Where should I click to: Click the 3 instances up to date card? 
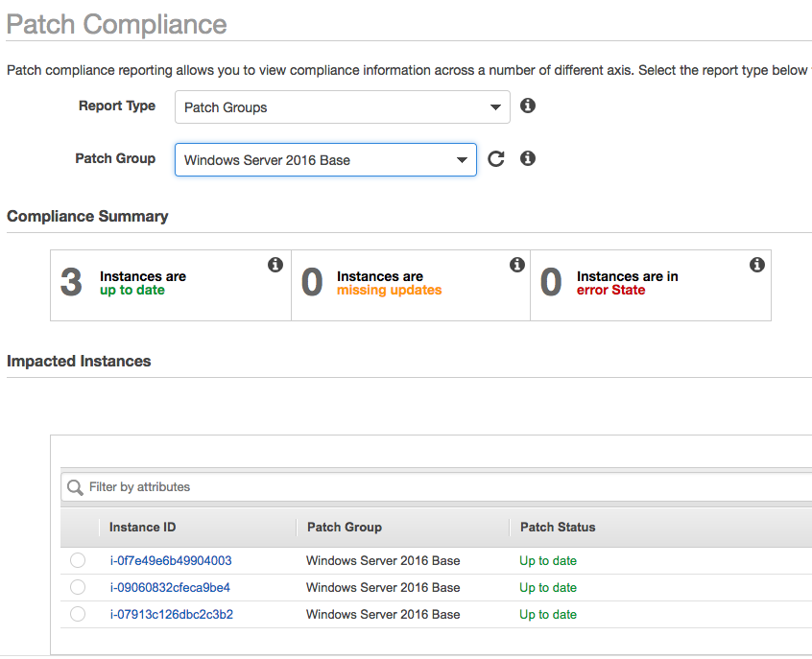pos(171,285)
